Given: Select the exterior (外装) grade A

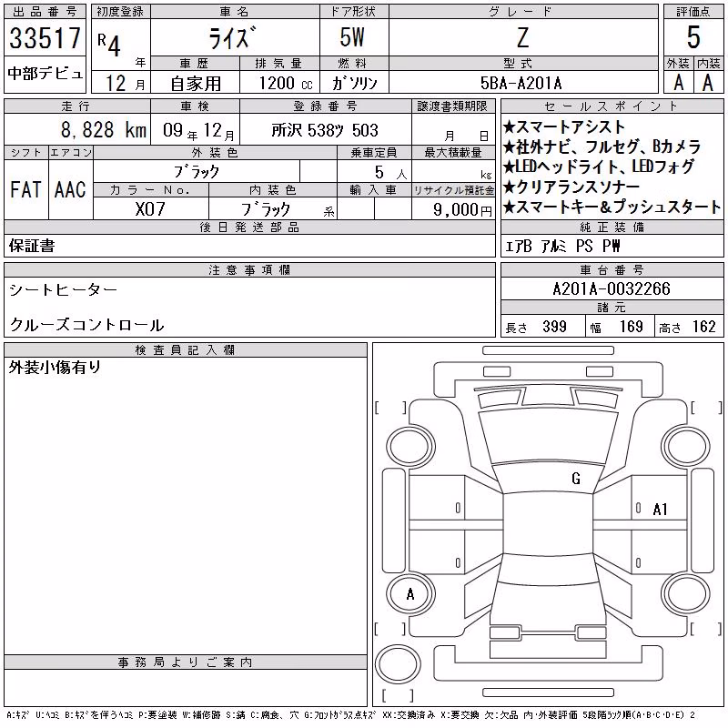Looking at the screenshot, I should (678, 83).
